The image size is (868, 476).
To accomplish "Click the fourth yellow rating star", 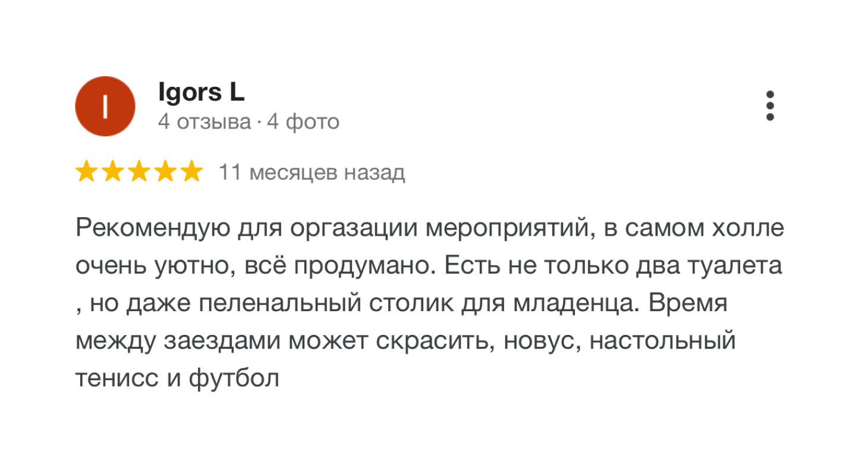I will coord(165,173).
